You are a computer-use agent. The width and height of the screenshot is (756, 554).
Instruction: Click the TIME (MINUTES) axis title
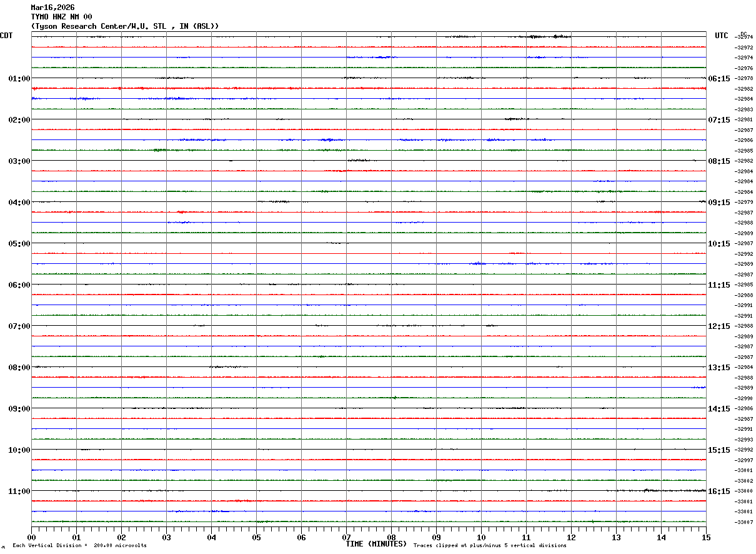pyautogui.click(x=376, y=544)
